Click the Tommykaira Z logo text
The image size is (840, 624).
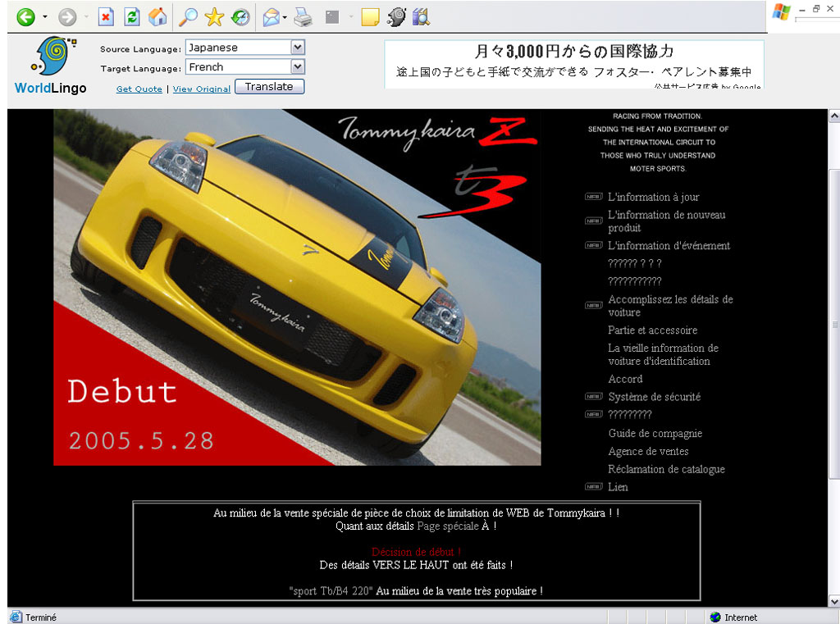click(438, 132)
